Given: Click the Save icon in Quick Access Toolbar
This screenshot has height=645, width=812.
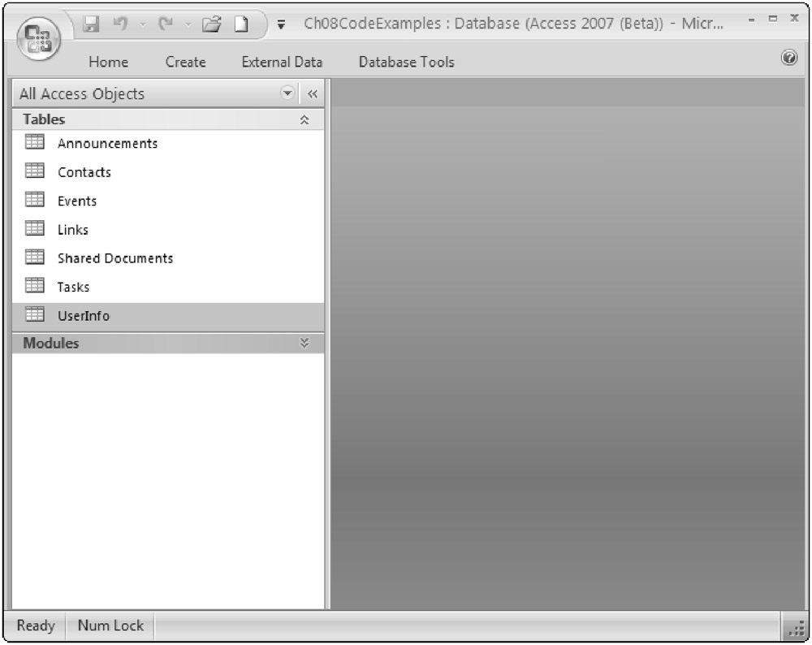Looking at the screenshot, I should (x=93, y=23).
